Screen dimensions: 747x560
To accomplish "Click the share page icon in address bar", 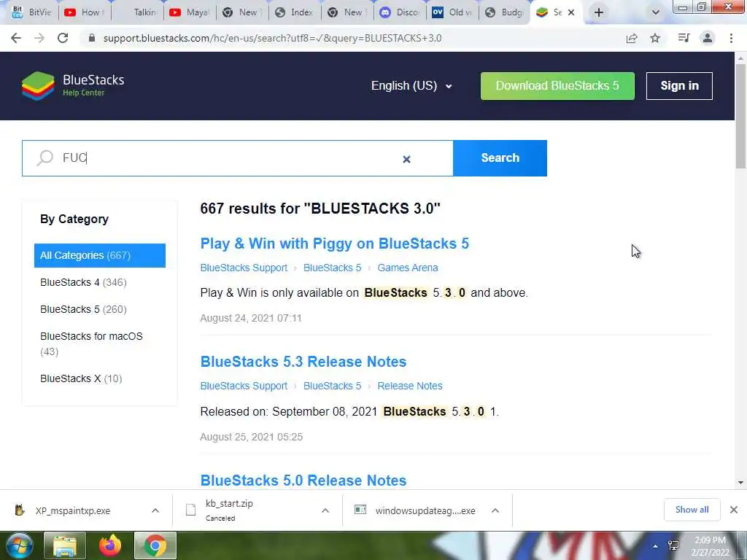I will point(632,38).
